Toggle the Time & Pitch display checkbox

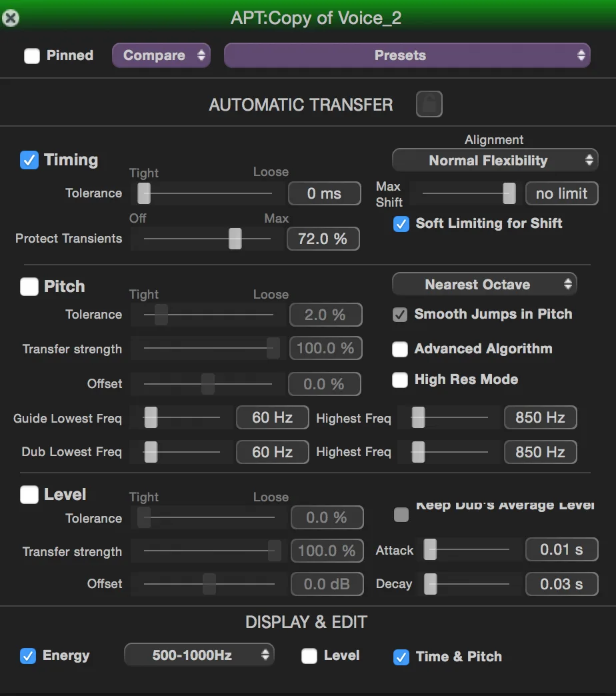(401, 657)
